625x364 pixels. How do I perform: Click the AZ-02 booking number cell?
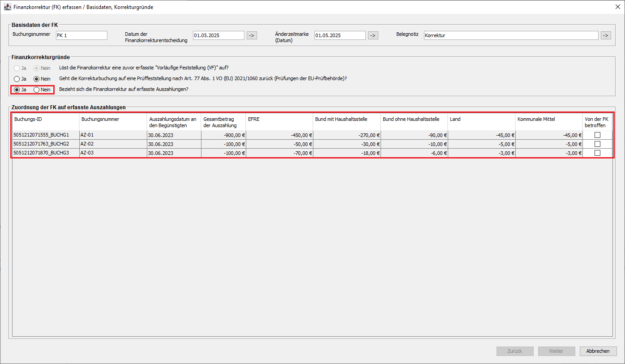pyautogui.click(x=113, y=144)
